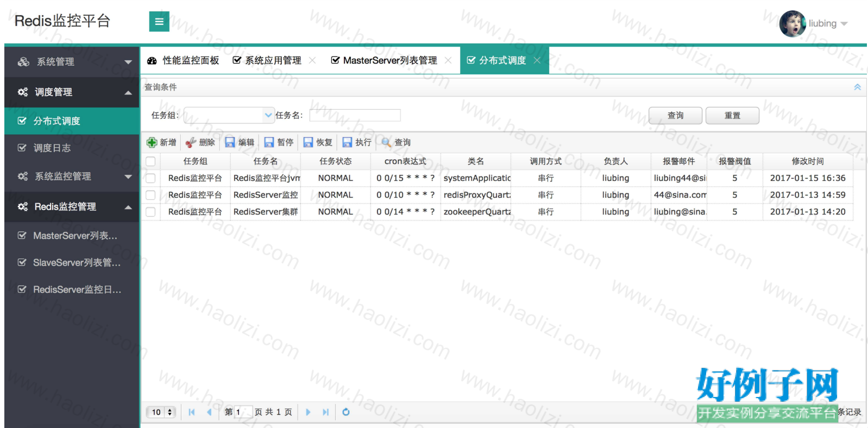Screen dimensions: 868x428
Task: Sort by the 类名 column header
Action: (476, 161)
